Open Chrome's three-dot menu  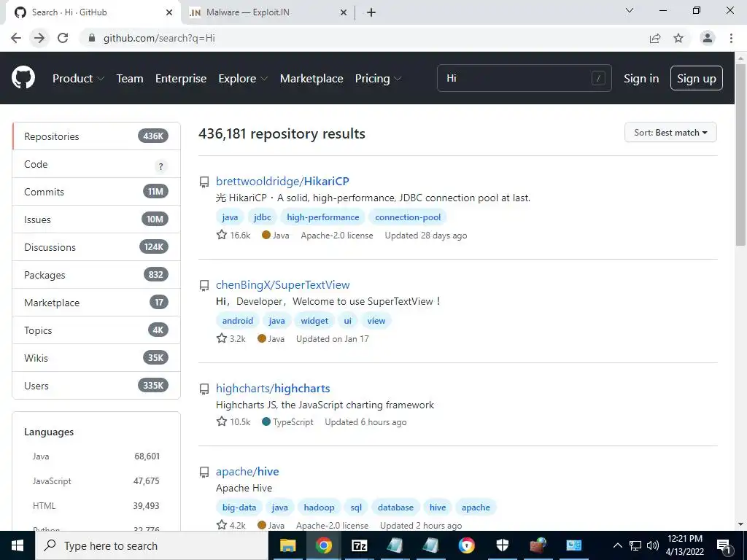pyautogui.click(x=731, y=38)
